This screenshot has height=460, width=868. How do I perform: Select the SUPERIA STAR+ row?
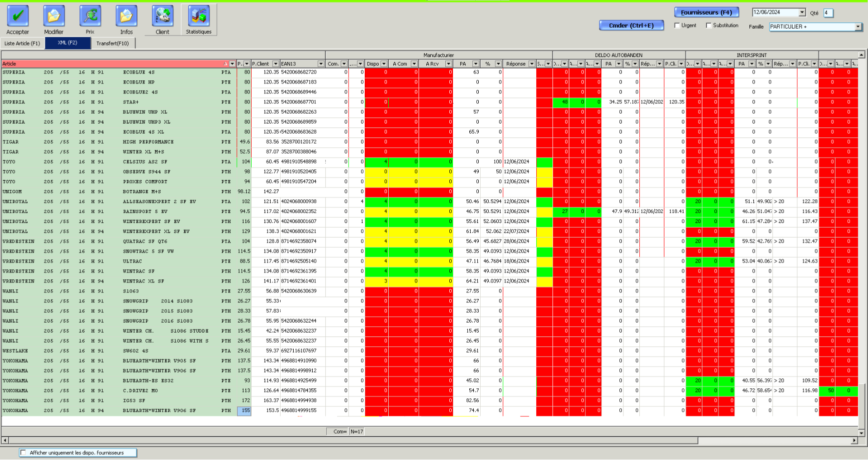pyautogui.click(x=430, y=102)
